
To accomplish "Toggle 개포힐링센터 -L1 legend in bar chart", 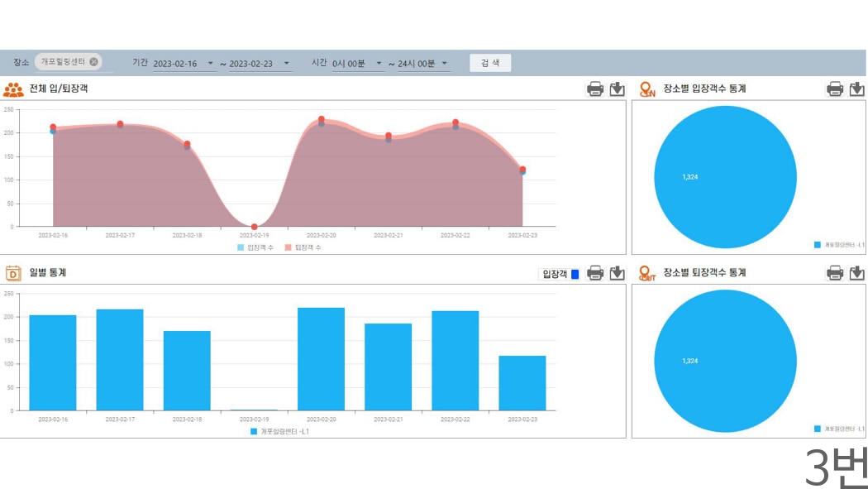I will (279, 431).
